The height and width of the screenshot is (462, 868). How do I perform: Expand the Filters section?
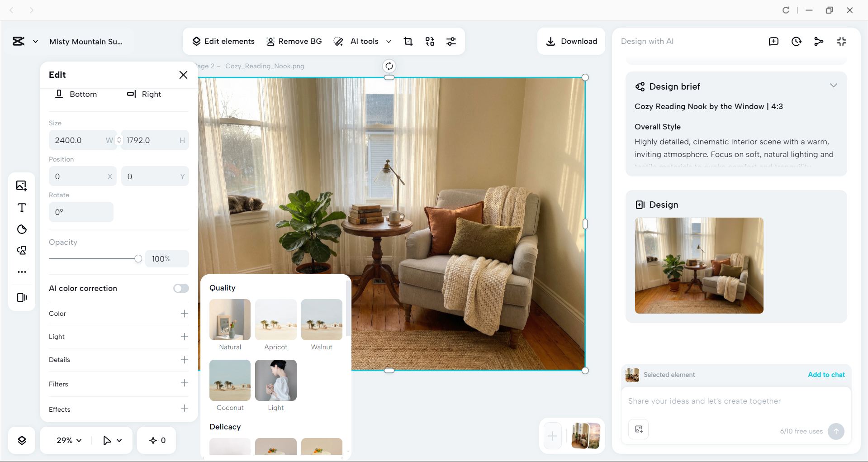[x=185, y=383]
